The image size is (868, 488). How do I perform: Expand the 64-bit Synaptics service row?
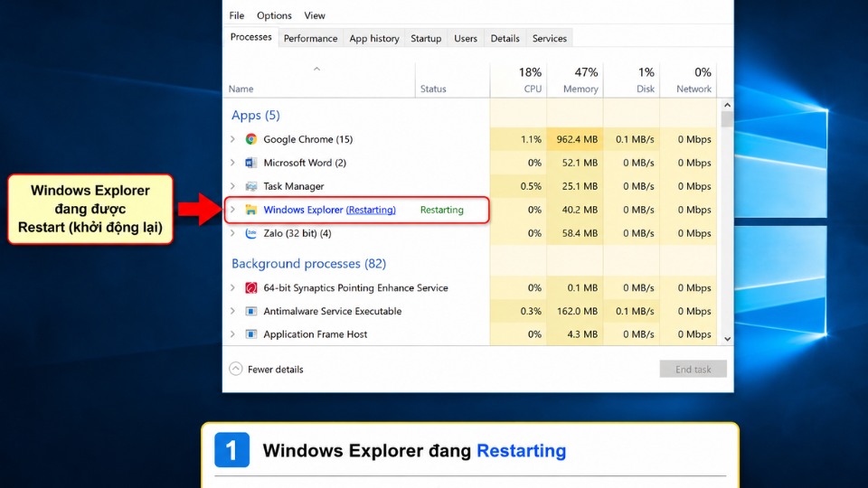(233, 287)
